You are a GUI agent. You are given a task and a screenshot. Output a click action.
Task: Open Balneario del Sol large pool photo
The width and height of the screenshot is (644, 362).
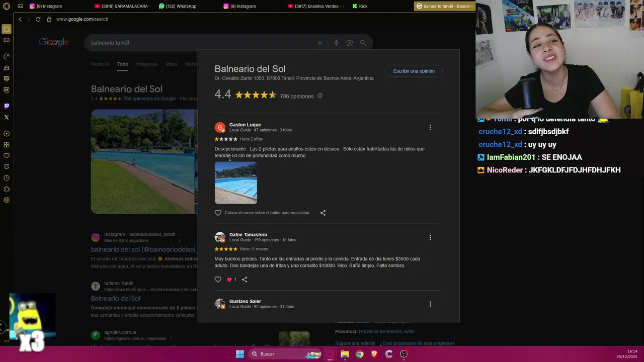coord(143,161)
